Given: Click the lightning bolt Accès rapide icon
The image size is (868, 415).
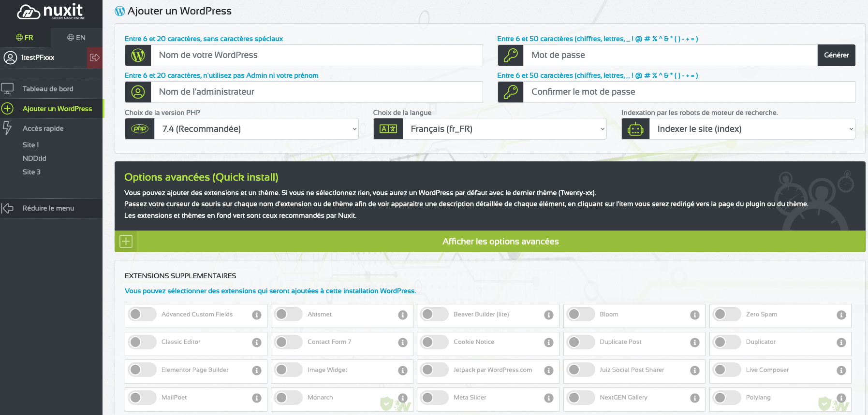Looking at the screenshot, I should click(7, 128).
